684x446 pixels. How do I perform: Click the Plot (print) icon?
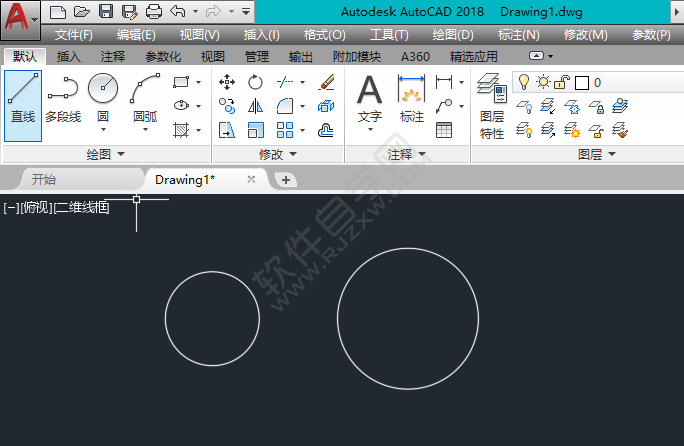point(154,12)
